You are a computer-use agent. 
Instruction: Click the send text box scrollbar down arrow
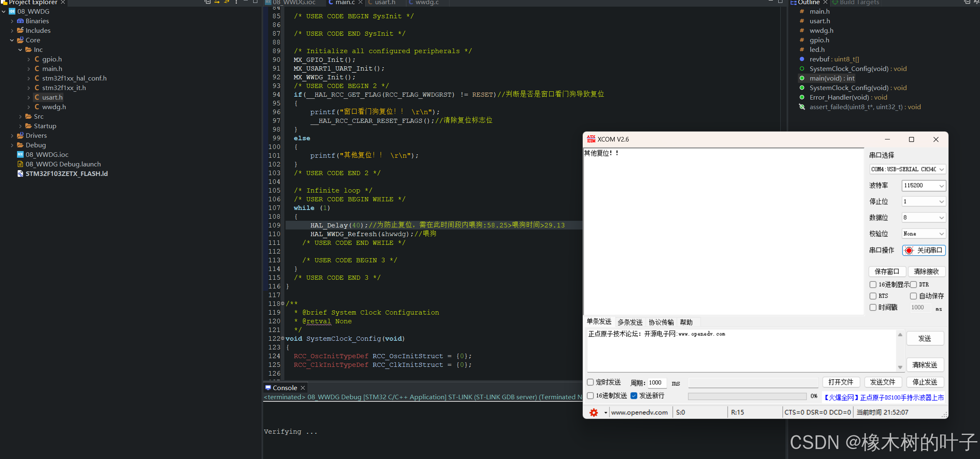(900, 367)
